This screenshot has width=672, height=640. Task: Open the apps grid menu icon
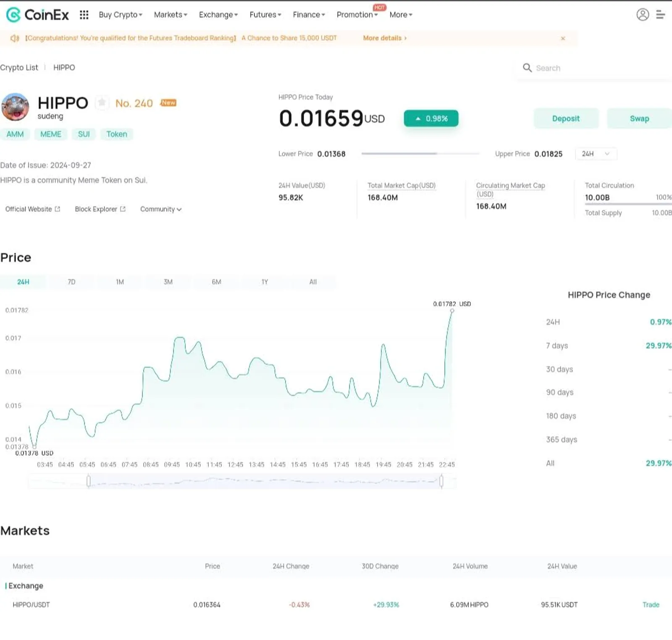click(x=84, y=15)
